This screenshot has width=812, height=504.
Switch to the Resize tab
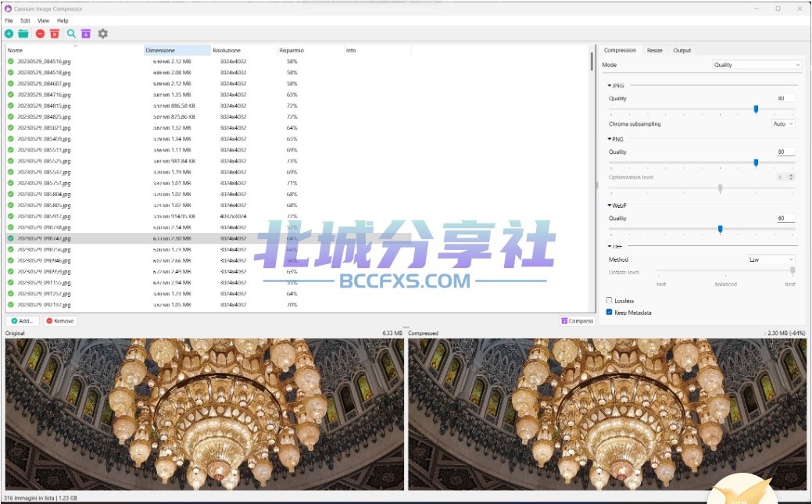(654, 51)
